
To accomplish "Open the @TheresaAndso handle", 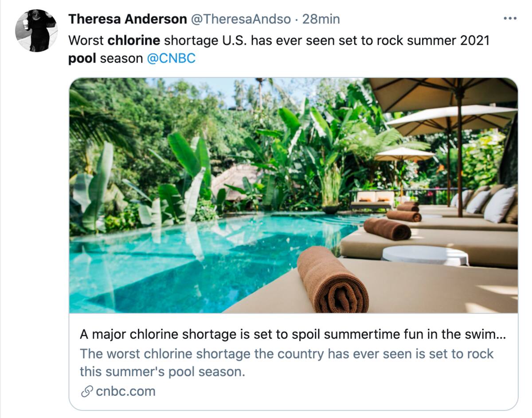I will (x=241, y=19).
